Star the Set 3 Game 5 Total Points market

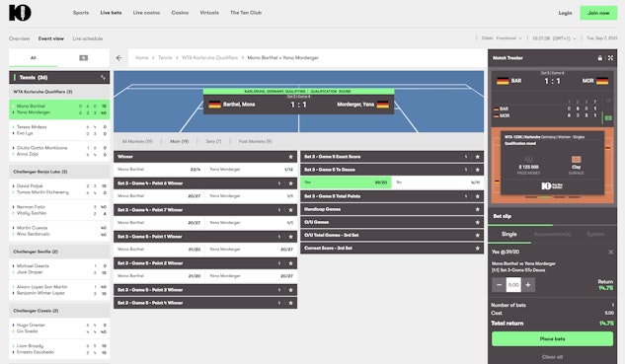coord(477,196)
